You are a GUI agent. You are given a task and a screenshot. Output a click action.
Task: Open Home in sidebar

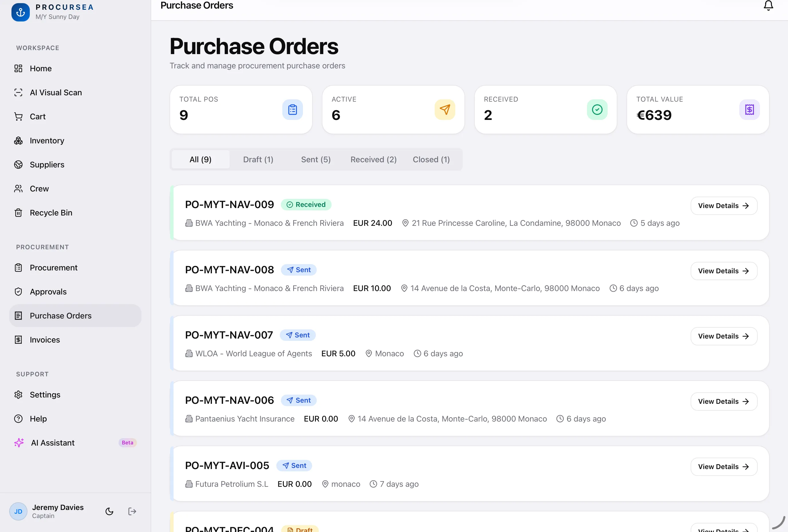(75, 68)
